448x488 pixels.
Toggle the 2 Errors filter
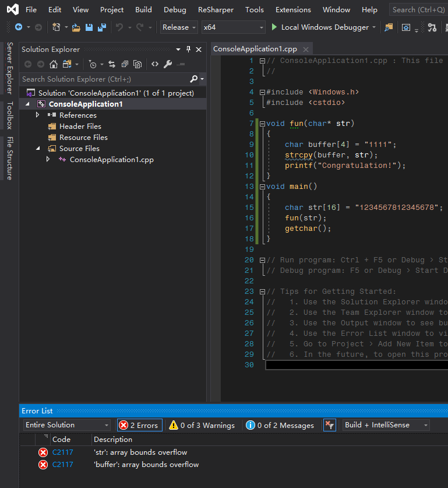[139, 425]
